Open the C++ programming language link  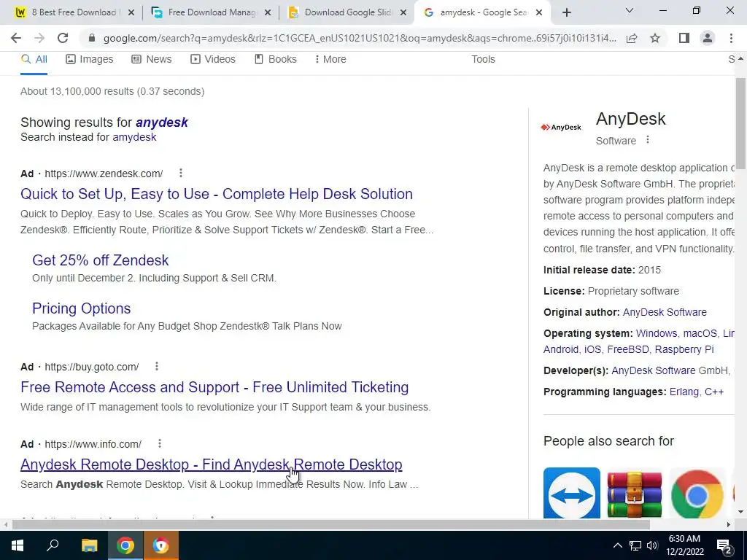714,392
